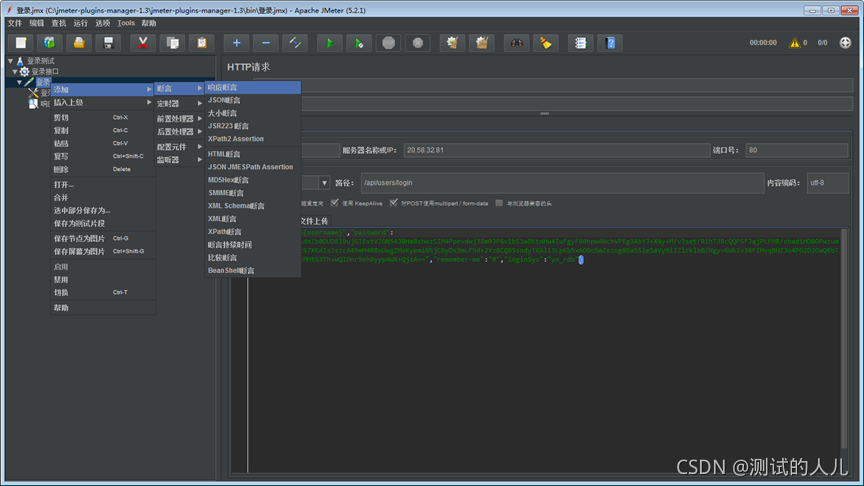Viewport: 864px width, 486px height.
Task: Click the Open file folder icon
Action: point(79,43)
